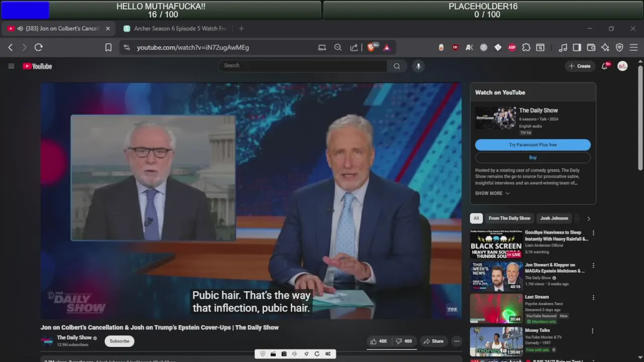Open the Last Stream video title
This screenshot has height=362, width=644.
point(537,297)
